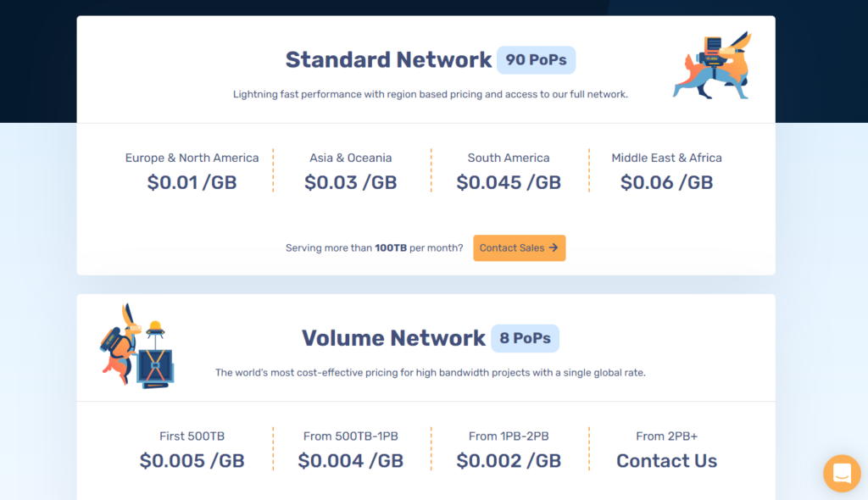Click the $0.004 /GB price figure
868x500 pixels.
350,460
